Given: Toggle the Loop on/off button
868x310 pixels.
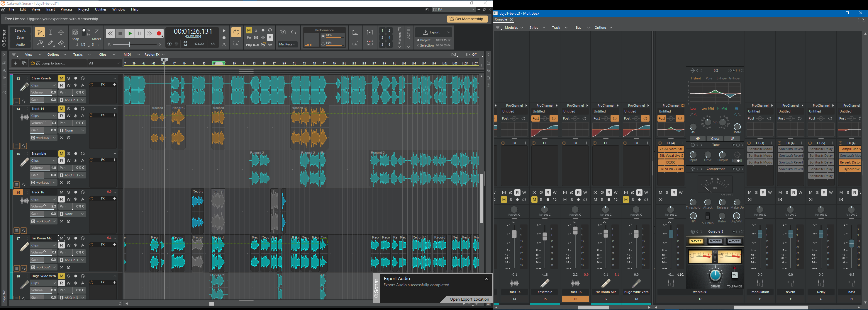Looking at the screenshot, I should (236, 32).
